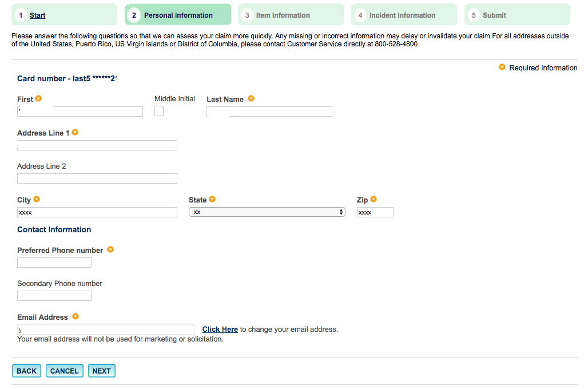Click the required icon beside Zip
The width and height of the screenshot is (588, 389).
click(374, 199)
